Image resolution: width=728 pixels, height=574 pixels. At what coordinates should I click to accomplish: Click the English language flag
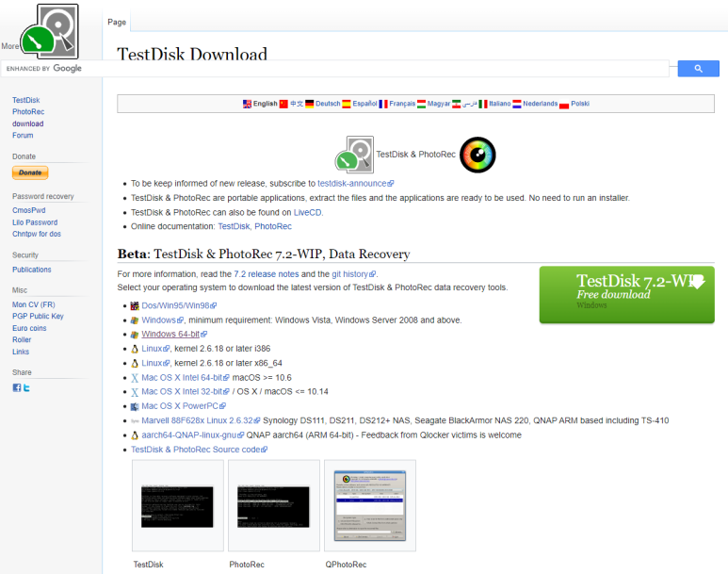(x=247, y=104)
